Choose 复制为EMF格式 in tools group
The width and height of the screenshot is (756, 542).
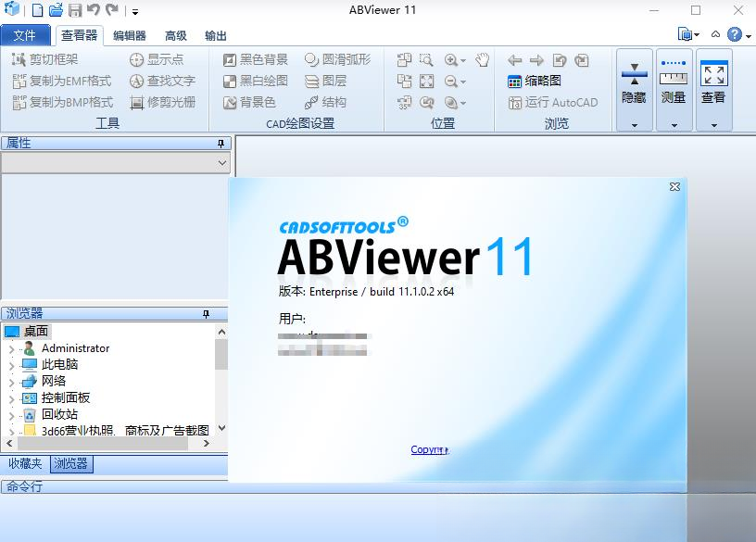pyautogui.click(x=62, y=81)
